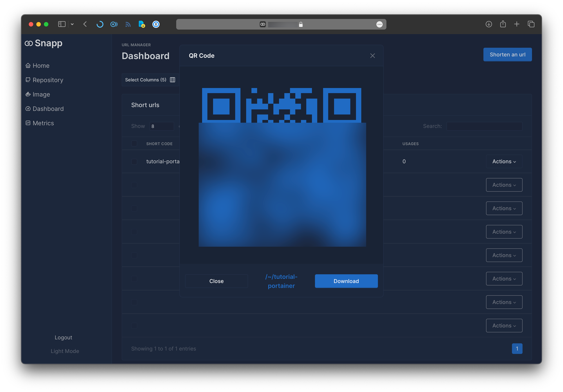Expand the last row Actions dropdown

(504, 326)
